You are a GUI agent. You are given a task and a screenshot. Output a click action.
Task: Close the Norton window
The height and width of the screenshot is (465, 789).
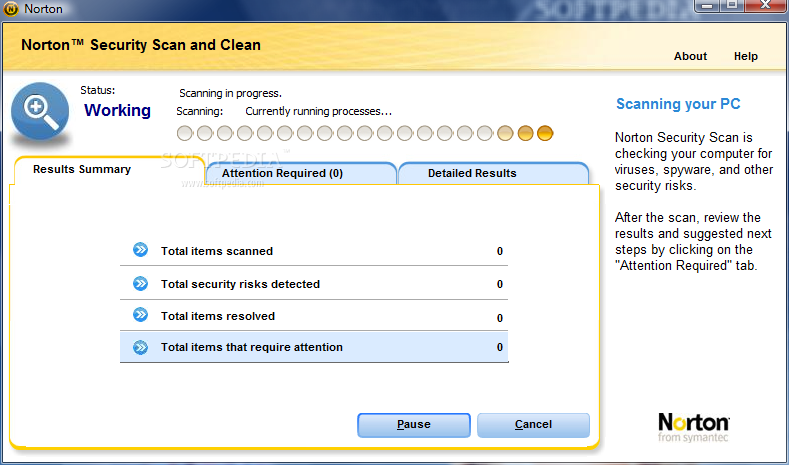pyautogui.click(x=766, y=6)
